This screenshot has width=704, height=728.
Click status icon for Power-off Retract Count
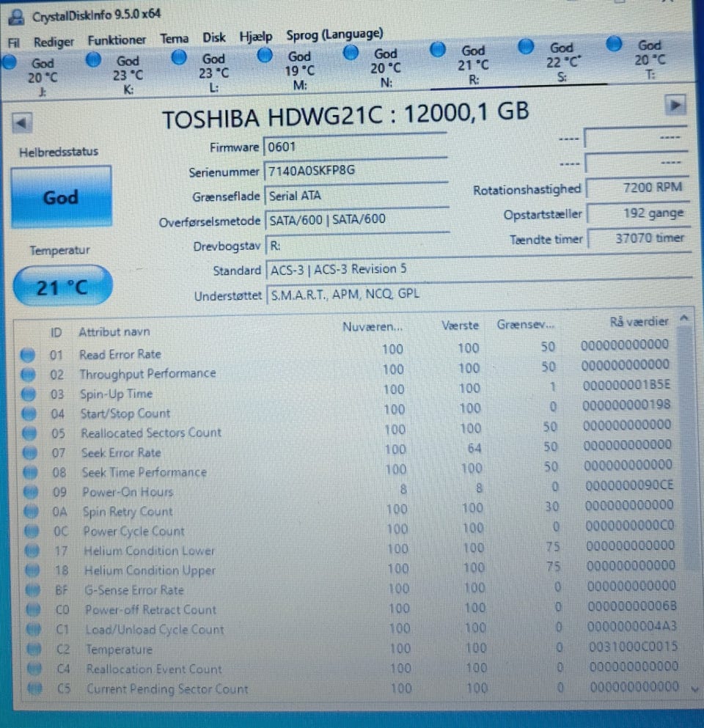[34, 609]
